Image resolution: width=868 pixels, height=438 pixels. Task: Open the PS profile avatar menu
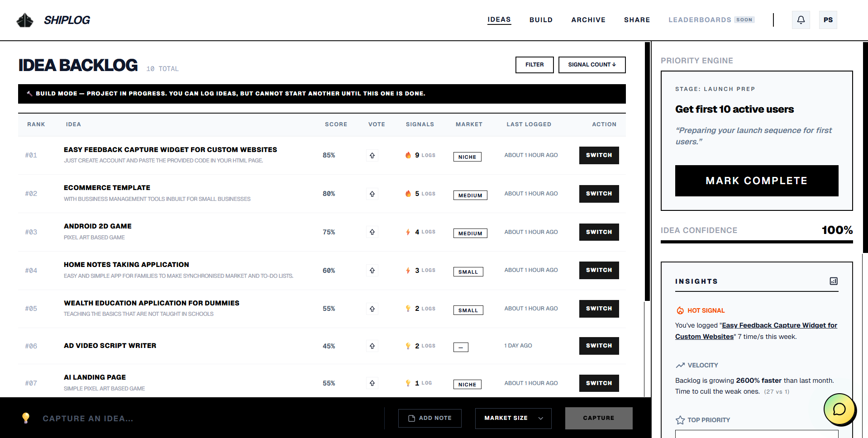pos(828,20)
